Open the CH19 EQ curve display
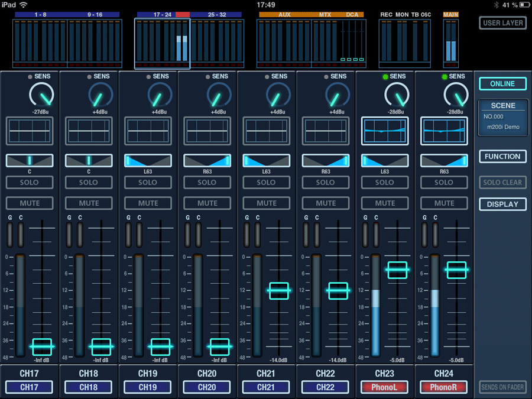Screen dimensions: 532x399 (x=148, y=131)
